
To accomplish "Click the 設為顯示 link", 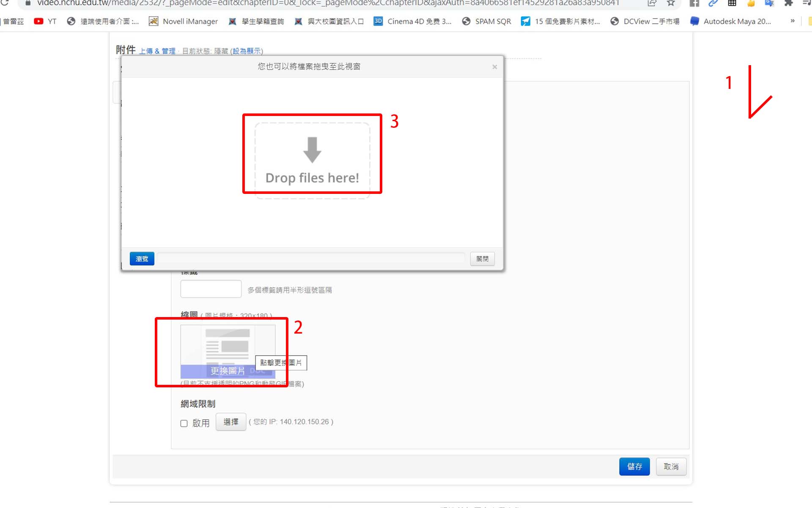I will click(247, 51).
